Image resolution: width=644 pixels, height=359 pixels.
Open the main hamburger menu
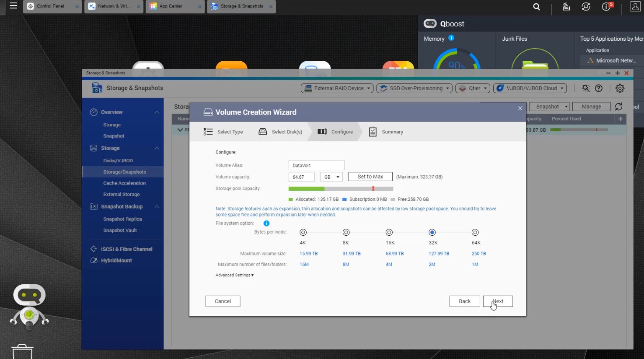[13, 6]
